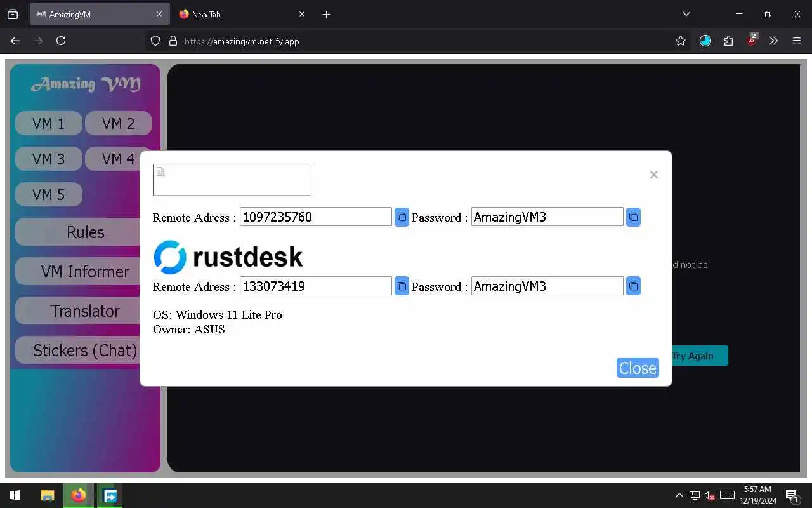
Task: Click the muted volume tray icon
Action: [x=710, y=495]
